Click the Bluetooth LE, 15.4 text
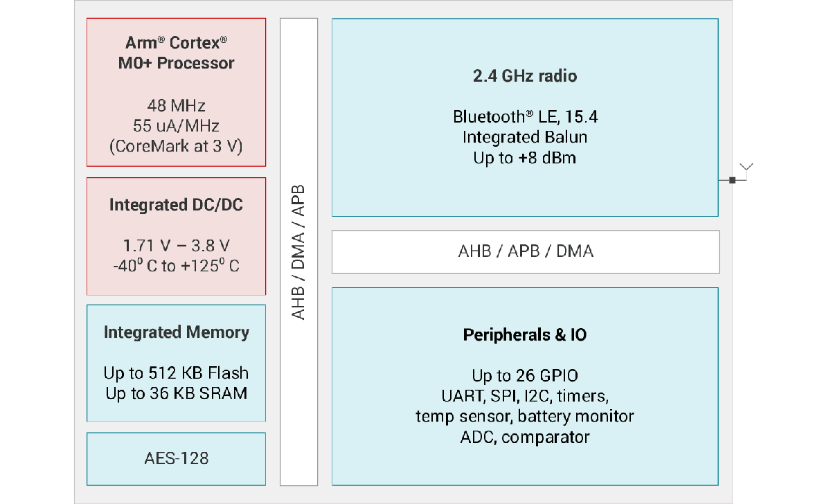 [525, 116]
